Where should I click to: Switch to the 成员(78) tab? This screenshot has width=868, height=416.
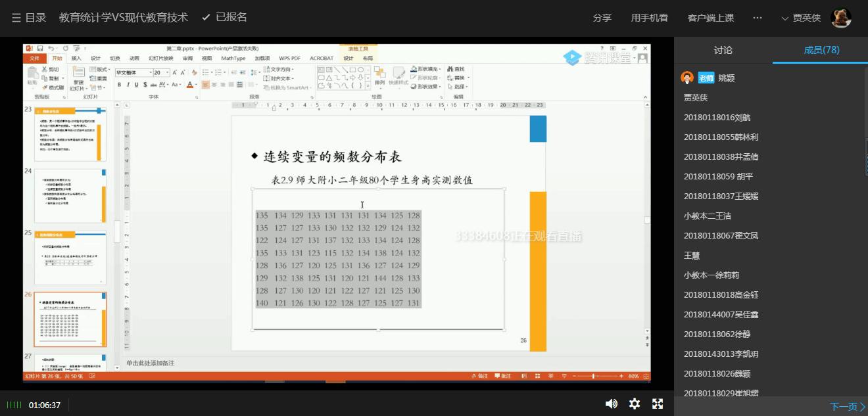point(821,50)
